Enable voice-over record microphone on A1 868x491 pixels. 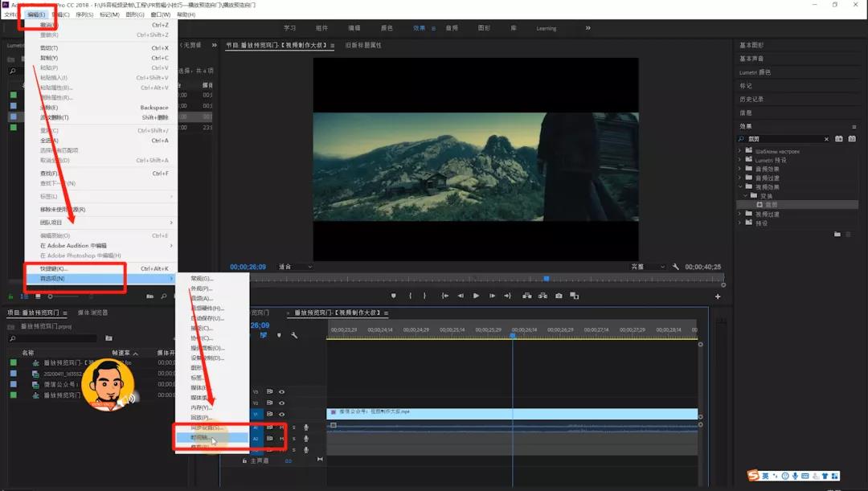click(305, 428)
